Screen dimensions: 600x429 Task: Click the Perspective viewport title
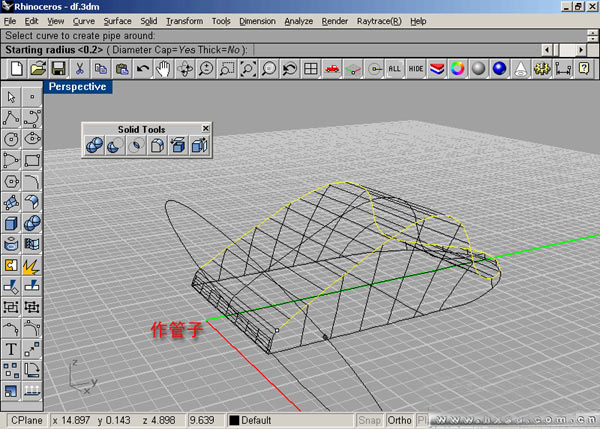coord(78,87)
